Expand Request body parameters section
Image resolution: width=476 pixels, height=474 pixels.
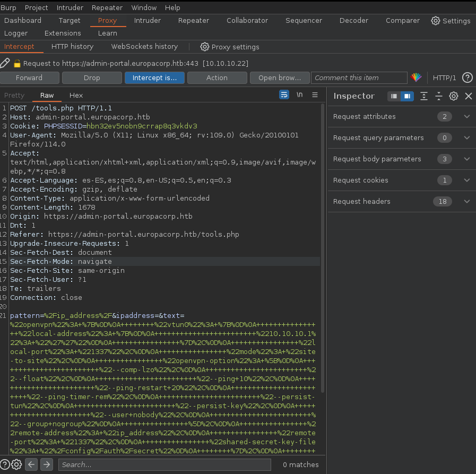click(467, 159)
